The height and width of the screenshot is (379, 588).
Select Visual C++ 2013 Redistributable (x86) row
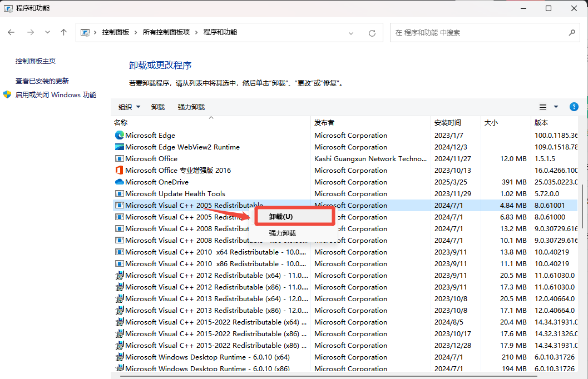pyautogui.click(x=345, y=311)
